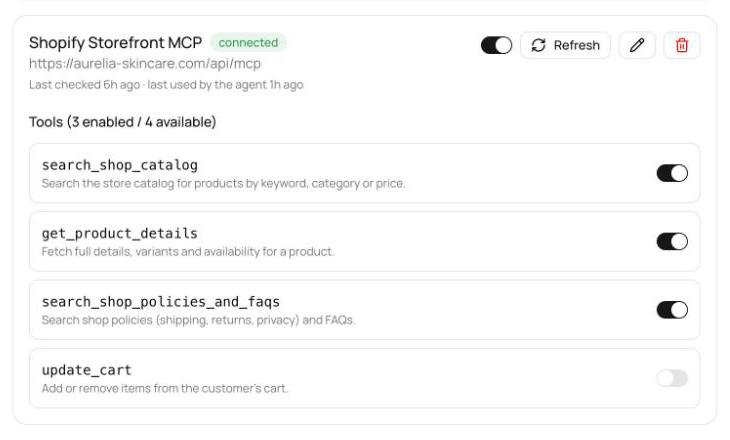
Task: Turn off search_shop_policies_and_faqs toggle
Action: click(672, 310)
